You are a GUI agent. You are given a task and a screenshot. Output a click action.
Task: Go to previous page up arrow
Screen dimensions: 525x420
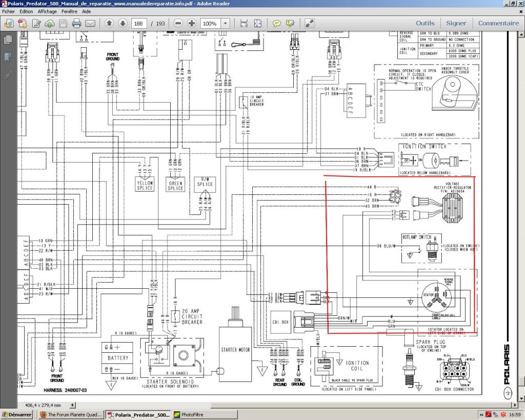click(x=109, y=23)
